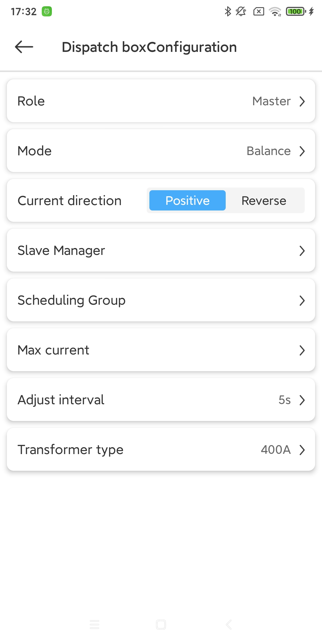Open the Slave Manager menu item

pos(161,250)
